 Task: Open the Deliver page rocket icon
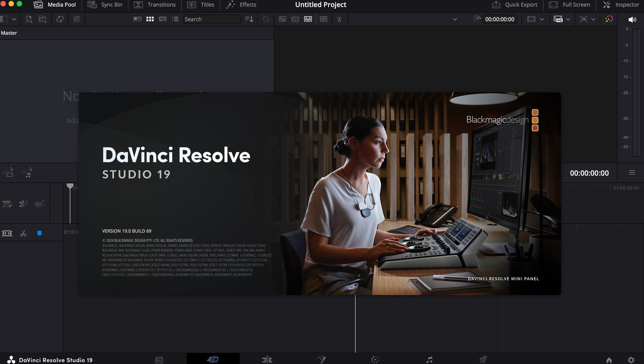[x=483, y=359]
